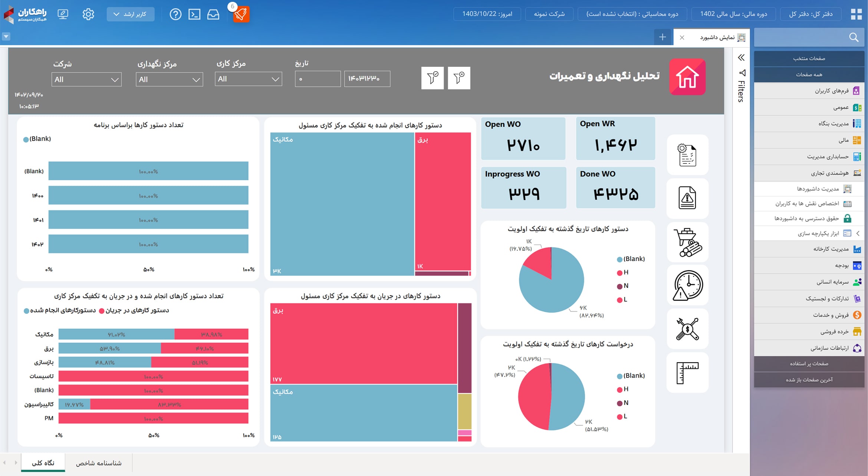Viewport: 868px width, 476px height.
Task: Open the materials cart with logs icon
Action: [x=687, y=242]
